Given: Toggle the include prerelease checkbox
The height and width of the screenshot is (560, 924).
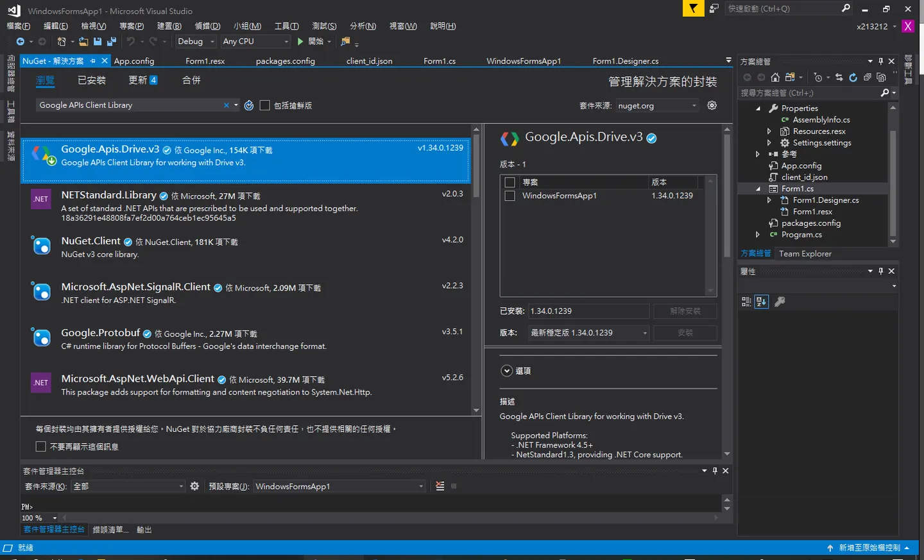Looking at the screenshot, I should (264, 105).
